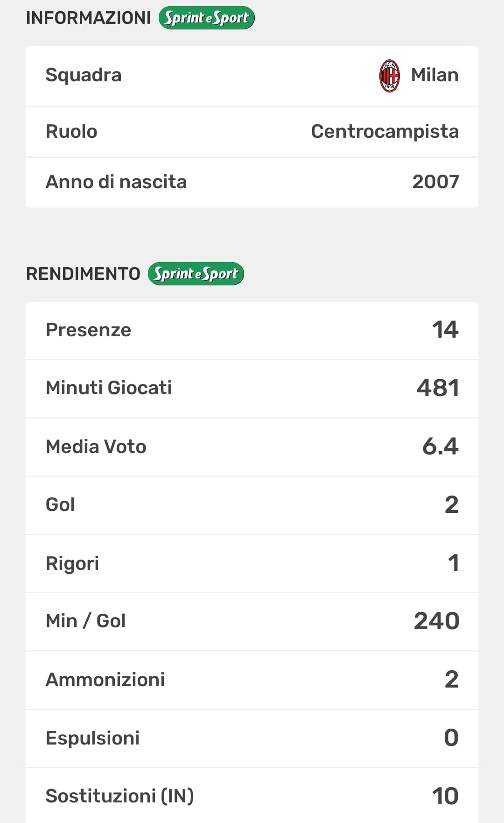Tap the Anno di nascita 2007 value
The height and width of the screenshot is (823, 504).
(435, 182)
